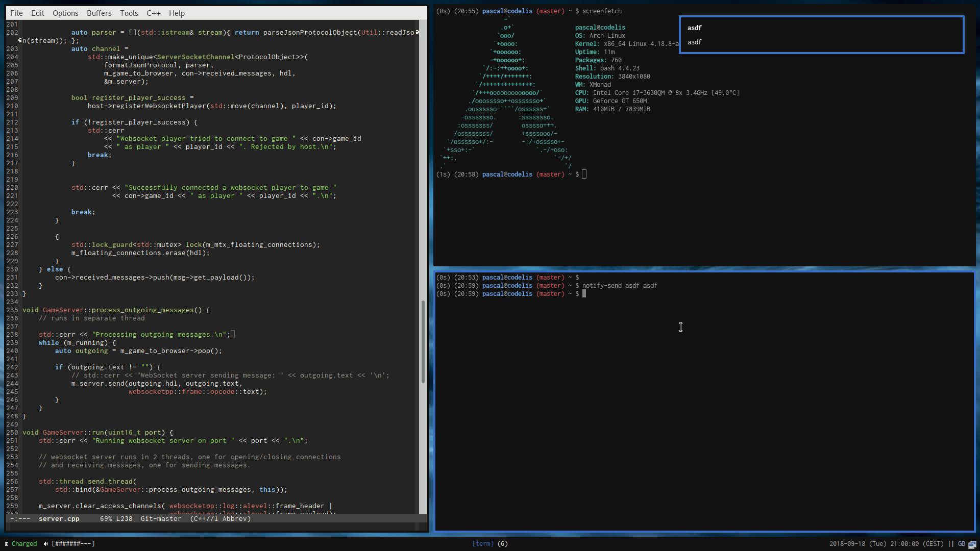Screen dimensions: 980x551
Task: Click the volume level bar indicator
Action: (x=73, y=544)
